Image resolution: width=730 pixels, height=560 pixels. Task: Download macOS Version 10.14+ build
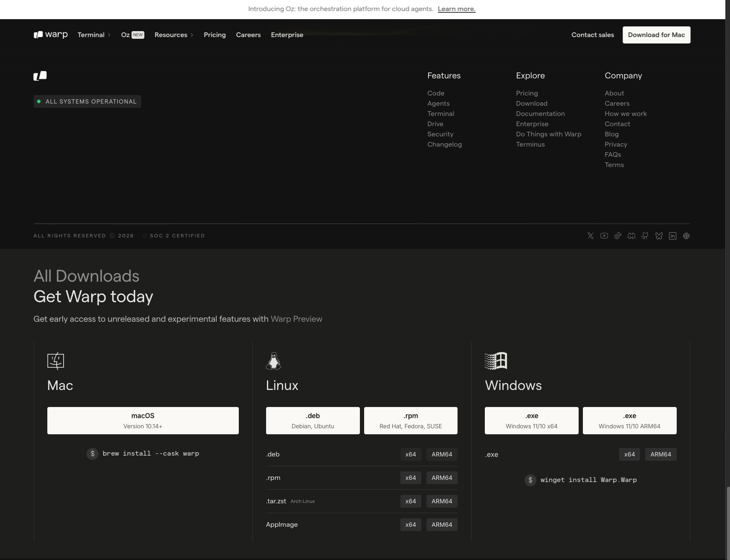(x=143, y=421)
